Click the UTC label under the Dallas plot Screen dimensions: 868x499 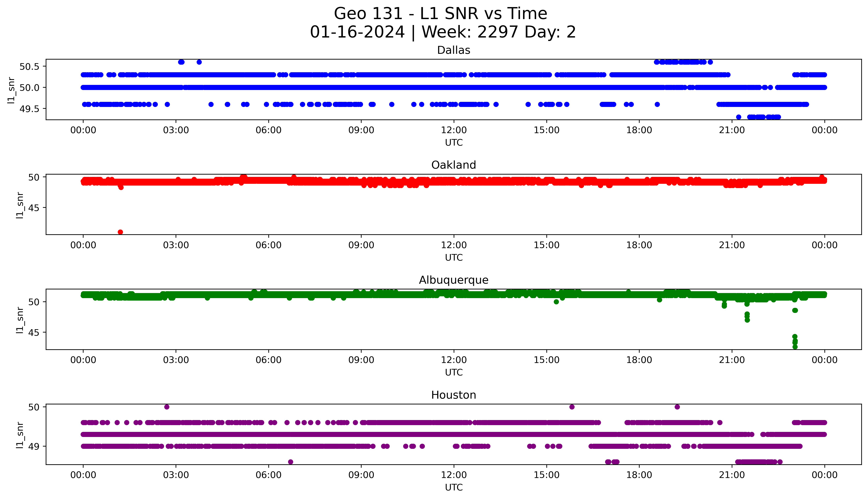tap(454, 143)
